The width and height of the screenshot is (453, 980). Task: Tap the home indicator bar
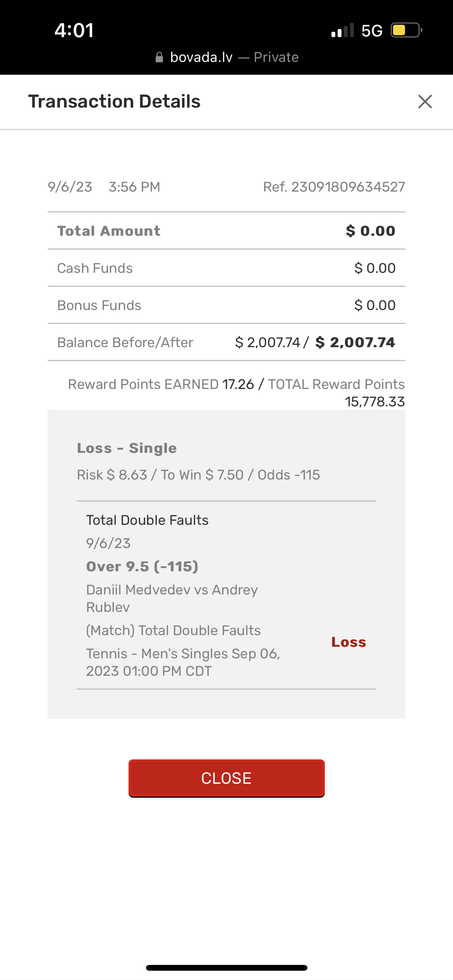point(226,968)
